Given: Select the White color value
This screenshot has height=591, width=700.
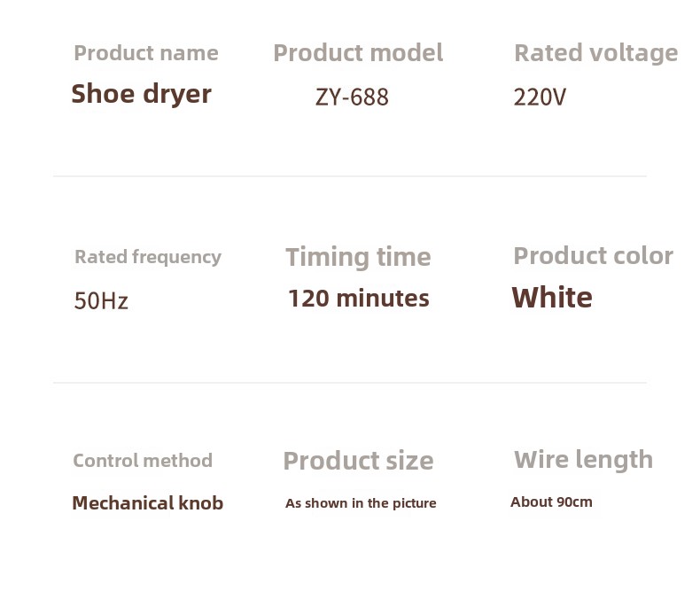Looking at the screenshot, I should click(x=552, y=298).
